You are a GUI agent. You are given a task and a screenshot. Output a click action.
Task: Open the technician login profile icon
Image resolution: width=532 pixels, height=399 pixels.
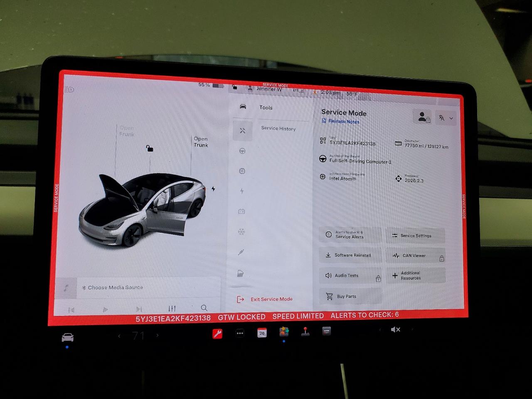pyautogui.click(x=422, y=117)
